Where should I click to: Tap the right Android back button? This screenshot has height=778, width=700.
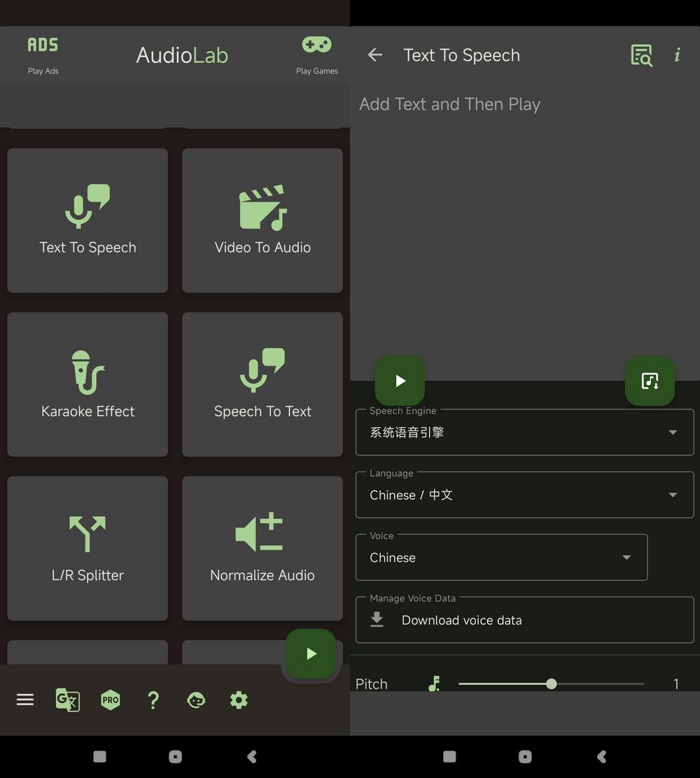(x=601, y=756)
